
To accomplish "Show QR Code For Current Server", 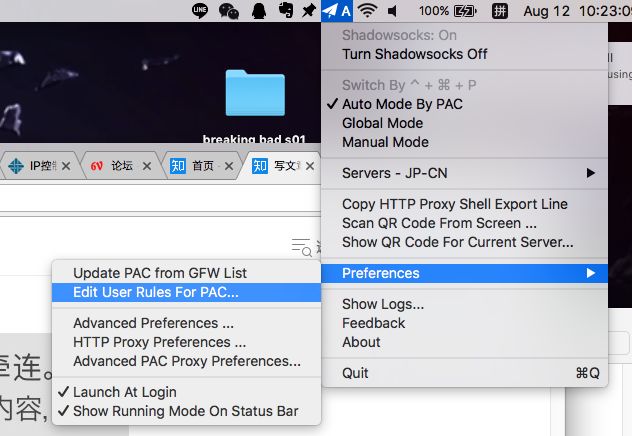I will pyautogui.click(x=464, y=242).
